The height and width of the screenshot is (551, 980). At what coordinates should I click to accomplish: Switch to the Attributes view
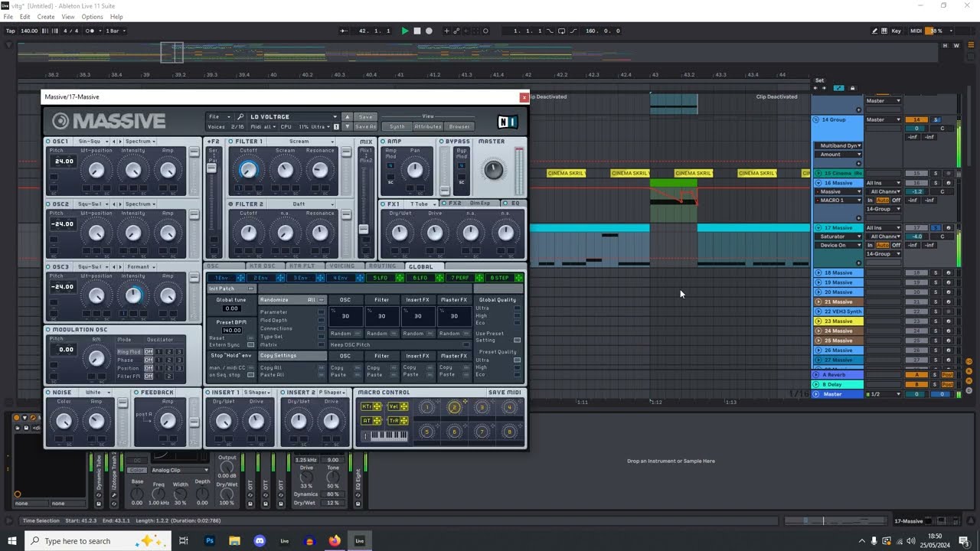tap(427, 126)
